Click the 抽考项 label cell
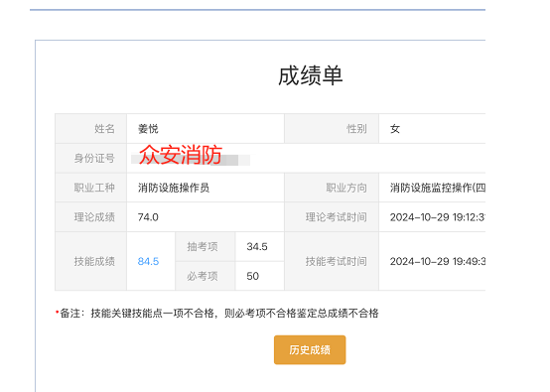 206,246
